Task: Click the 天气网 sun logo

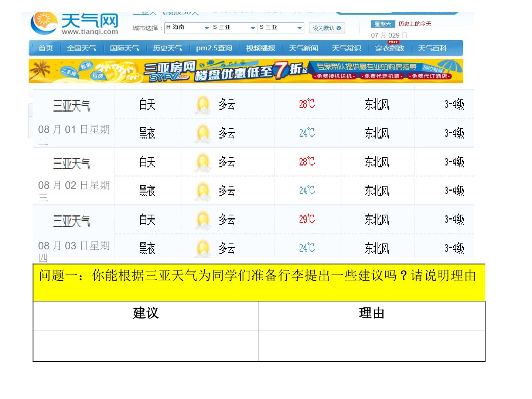Action: click(44, 23)
